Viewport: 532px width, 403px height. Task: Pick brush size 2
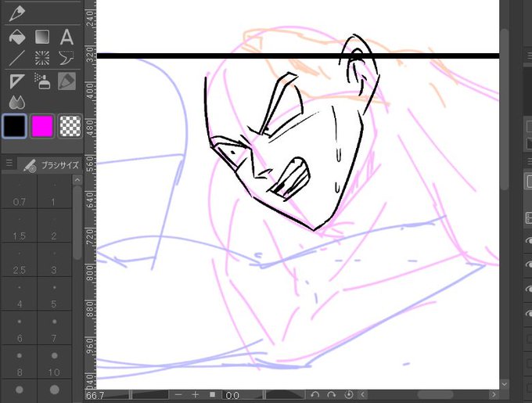pyautogui.click(x=54, y=225)
